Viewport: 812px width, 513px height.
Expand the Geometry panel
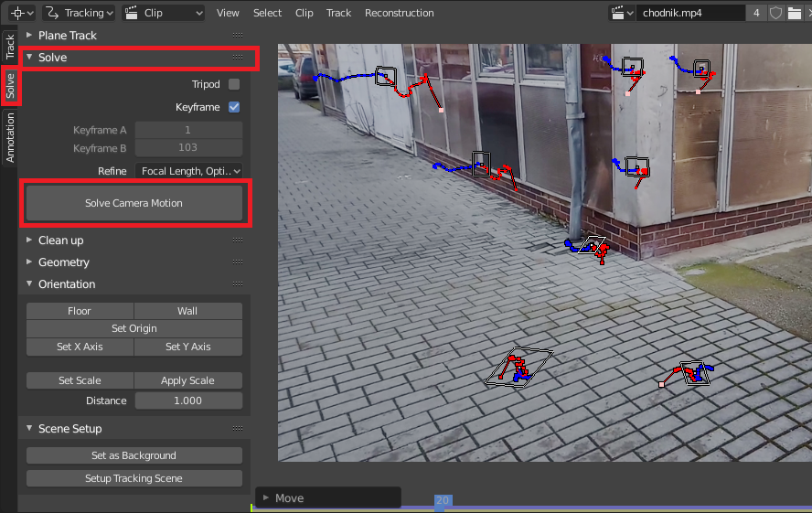(29, 262)
